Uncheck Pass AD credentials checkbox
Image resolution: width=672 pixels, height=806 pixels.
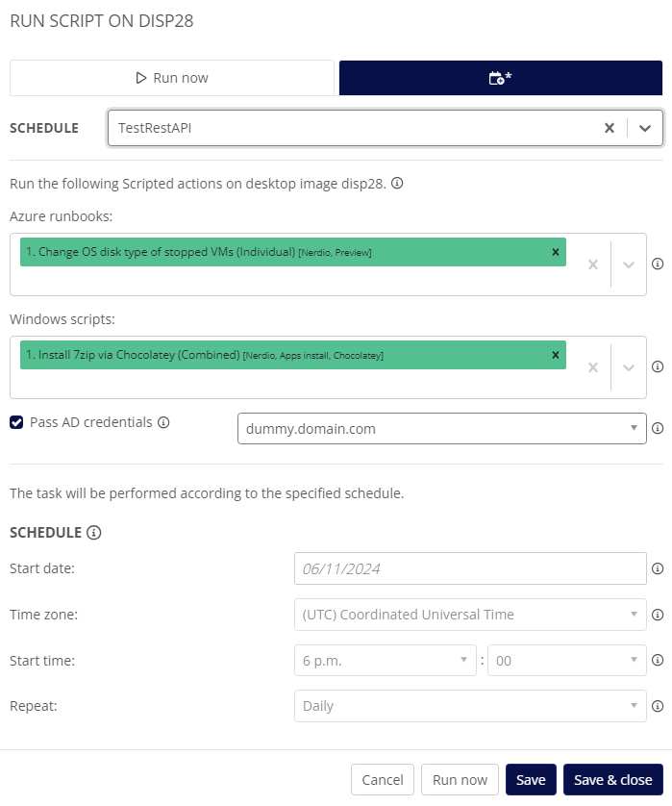click(16, 422)
